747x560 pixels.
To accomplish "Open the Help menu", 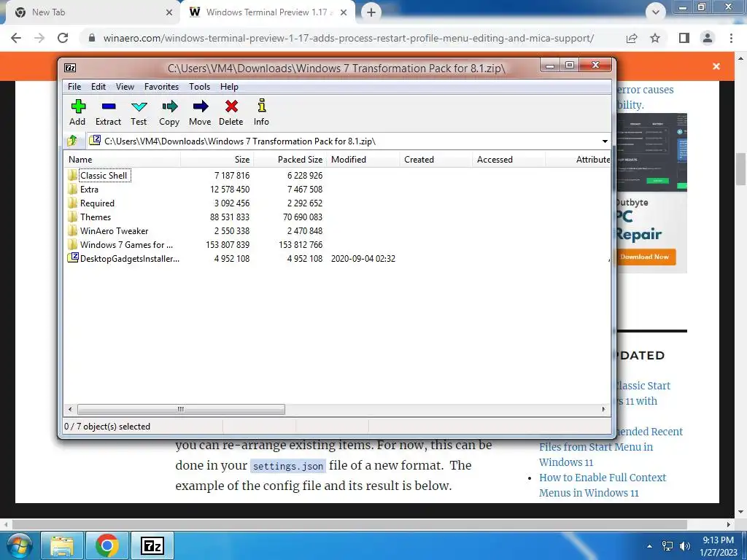I will (x=229, y=87).
